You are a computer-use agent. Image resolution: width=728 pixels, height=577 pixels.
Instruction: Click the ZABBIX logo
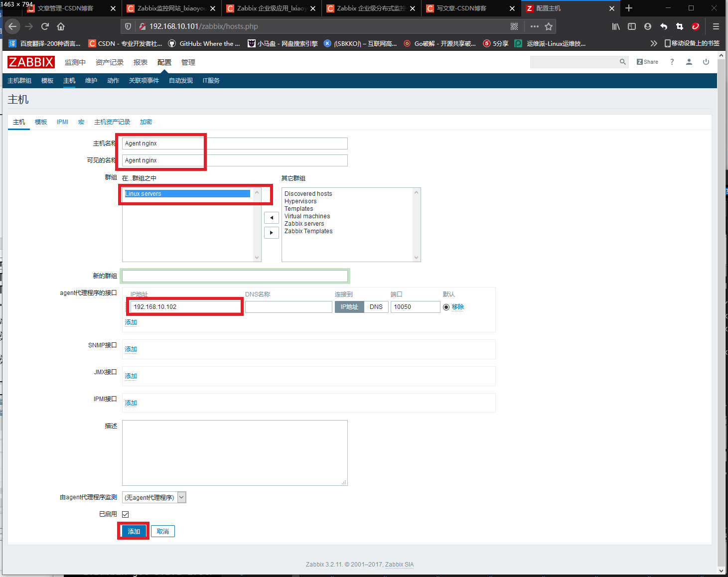(x=31, y=62)
